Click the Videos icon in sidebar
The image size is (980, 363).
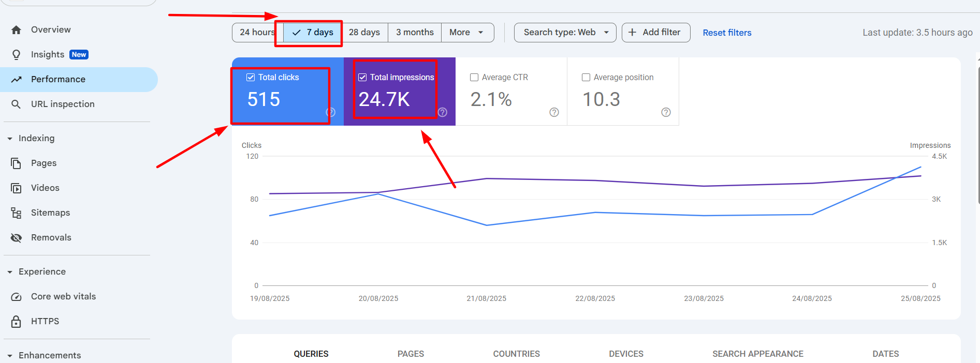[16, 188]
